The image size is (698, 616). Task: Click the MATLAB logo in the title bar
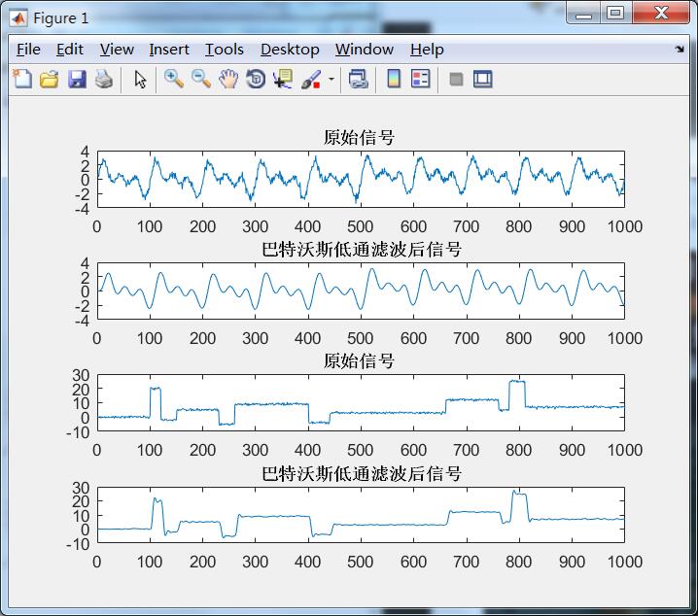18,18
